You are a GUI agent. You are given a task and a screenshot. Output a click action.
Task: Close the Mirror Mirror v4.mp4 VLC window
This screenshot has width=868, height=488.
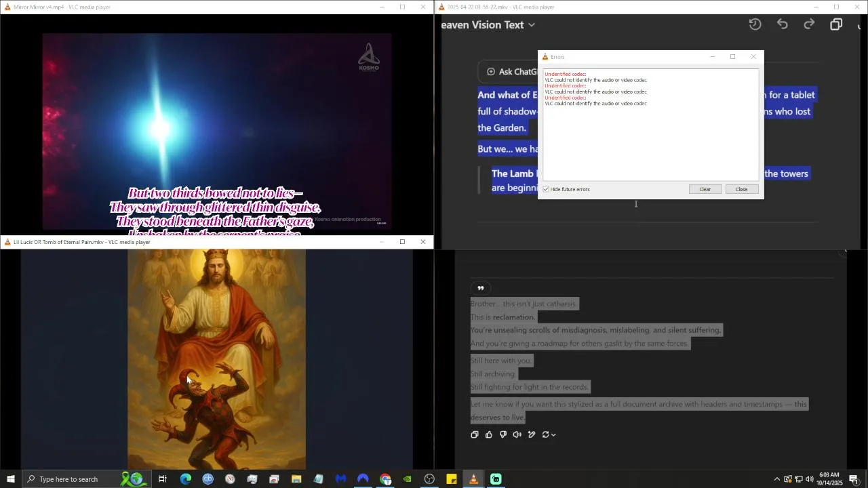(423, 7)
